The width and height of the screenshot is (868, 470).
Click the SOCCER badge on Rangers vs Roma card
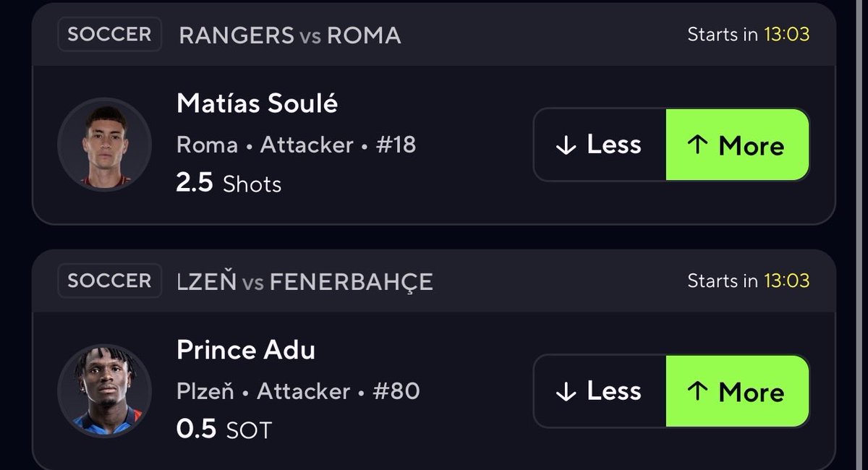[109, 35]
